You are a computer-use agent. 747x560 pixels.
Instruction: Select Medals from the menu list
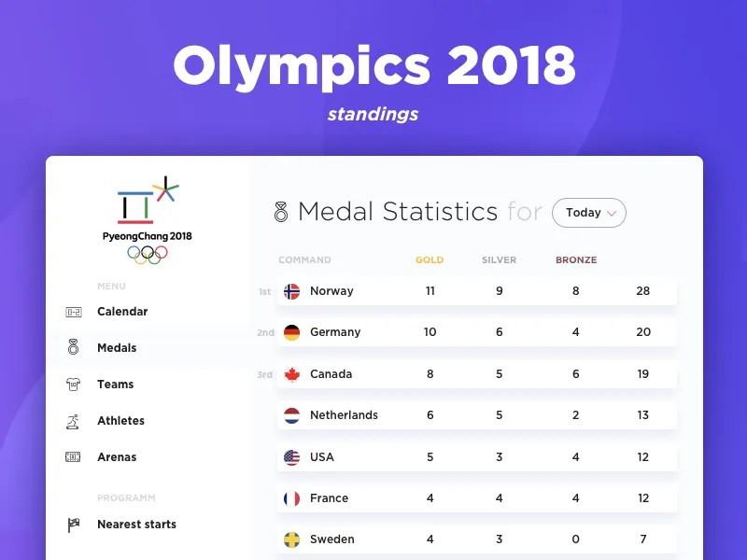click(117, 347)
